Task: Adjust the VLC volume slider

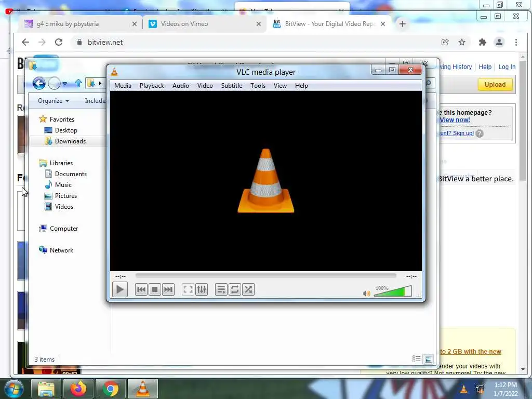Action: (x=393, y=291)
